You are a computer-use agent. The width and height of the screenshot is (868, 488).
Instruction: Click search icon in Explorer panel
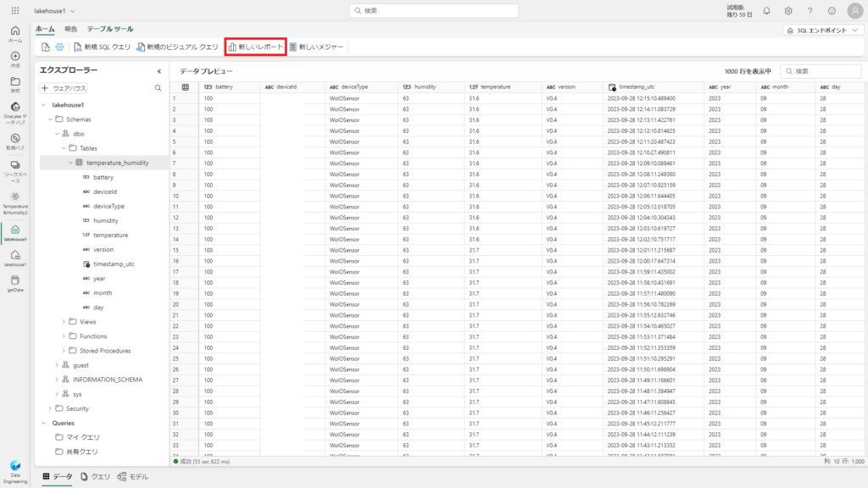pyautogui.click(x=158, y=87)
